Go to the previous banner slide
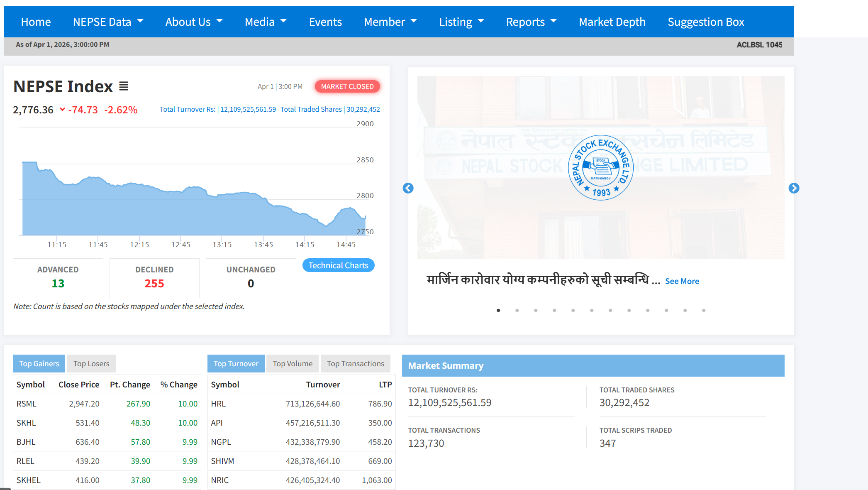Viewport: 868px width, 490px height. click(x=408, y=188)
